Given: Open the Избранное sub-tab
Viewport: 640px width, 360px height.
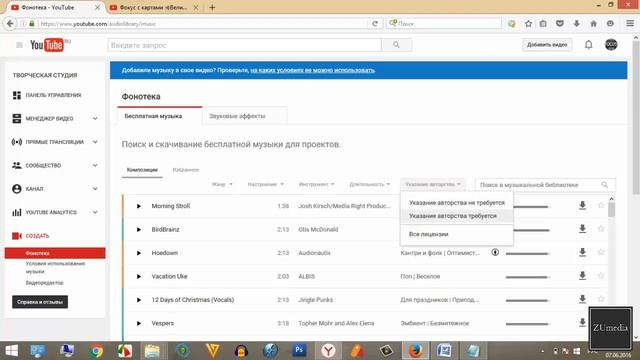Looking at the screenshot, I should [x=186, y=170].
